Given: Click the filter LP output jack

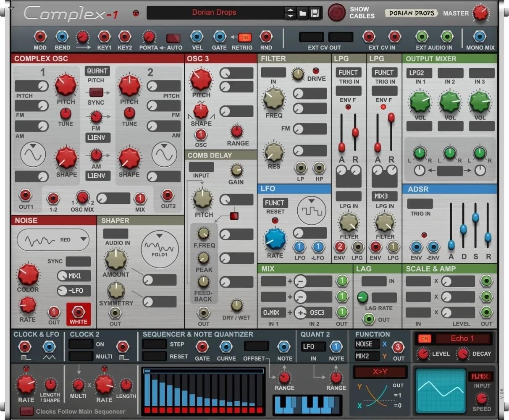Looking at the screenshot, I should (x=300, y=168).
